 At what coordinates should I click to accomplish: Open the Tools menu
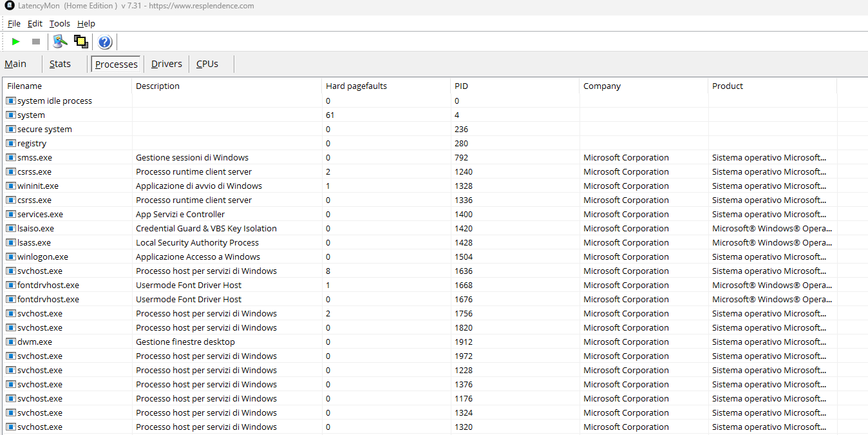(60, 24)
